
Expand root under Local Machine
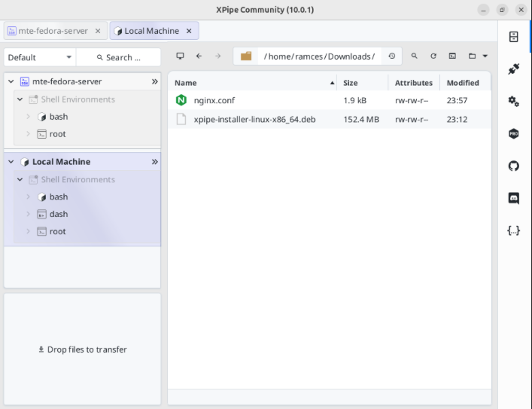pyautogui.click(x=28, y=231)
